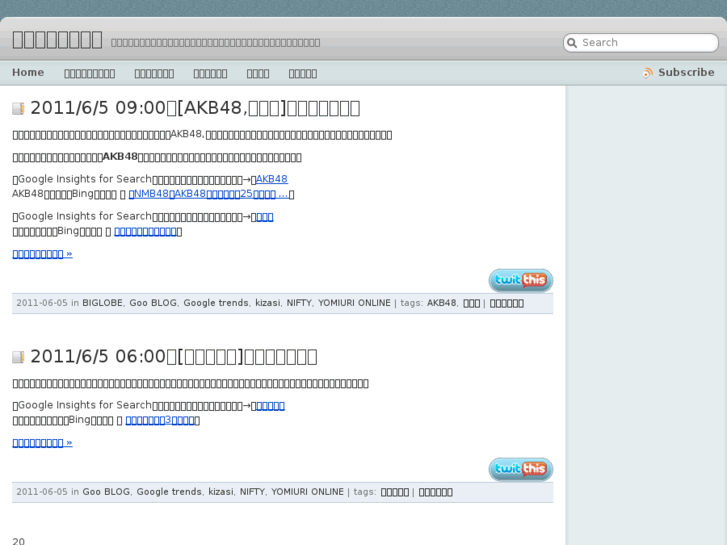Screen dimensions: 727x545
Task: Open Goo BLOG category in first post footer
Action: click(x=153, y=303)
